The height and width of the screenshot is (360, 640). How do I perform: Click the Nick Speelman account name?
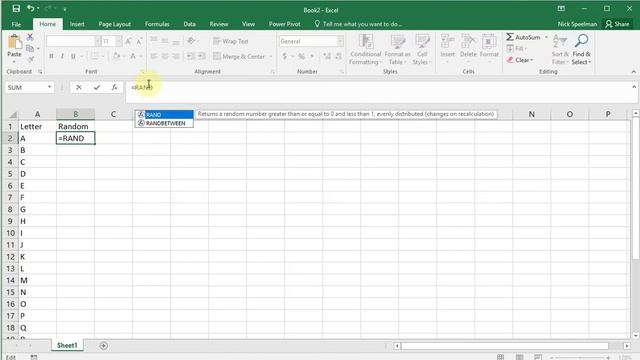pyautogui.click(x=577, y=24)
